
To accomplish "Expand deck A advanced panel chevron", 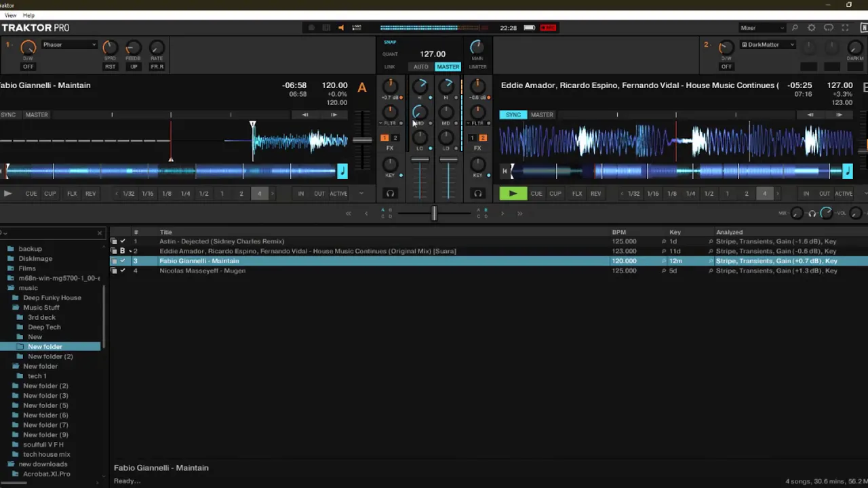I will click(361, 194).
